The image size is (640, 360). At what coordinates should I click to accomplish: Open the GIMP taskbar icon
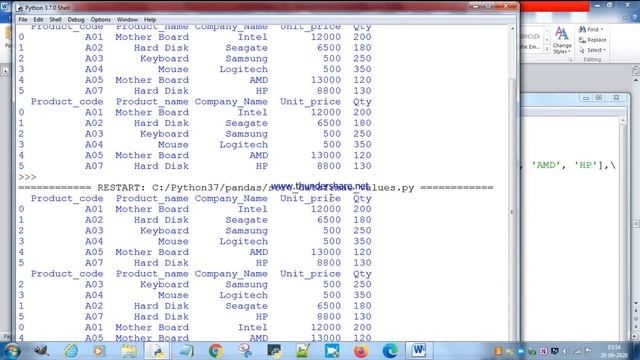coord(41,351)
